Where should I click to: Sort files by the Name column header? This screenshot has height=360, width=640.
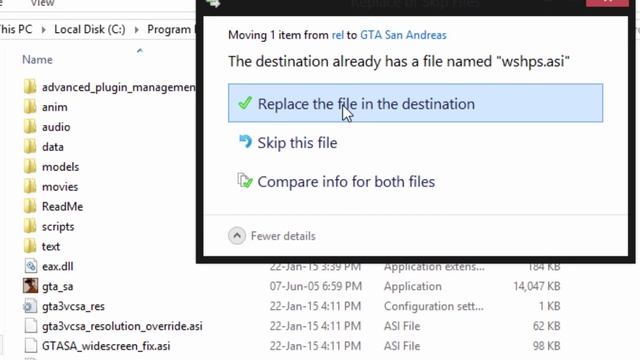pos(37,60)
